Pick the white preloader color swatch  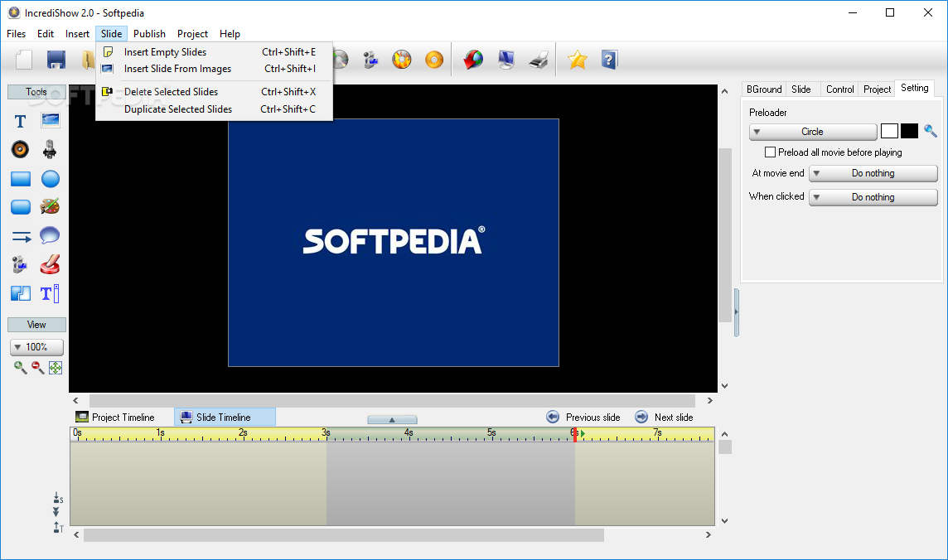889,131
